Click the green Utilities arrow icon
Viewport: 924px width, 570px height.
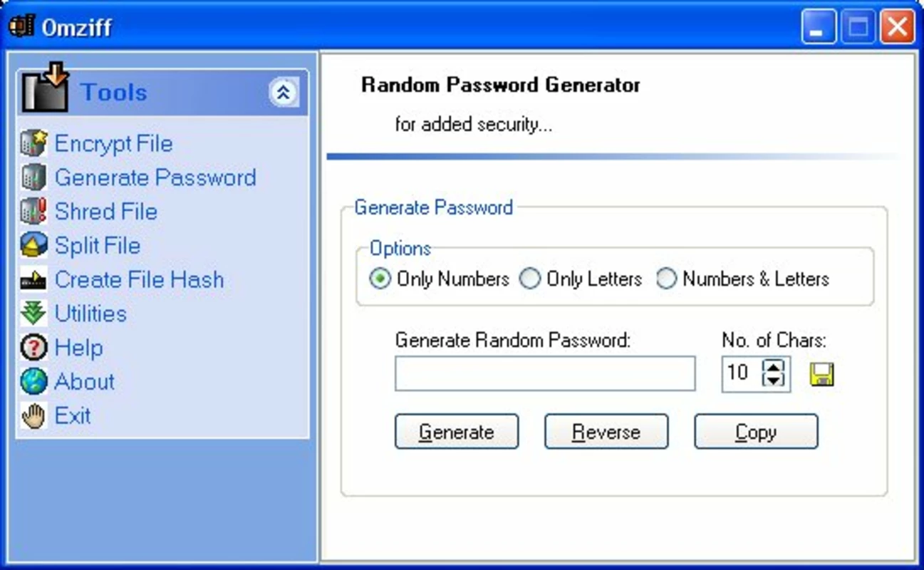33,313
